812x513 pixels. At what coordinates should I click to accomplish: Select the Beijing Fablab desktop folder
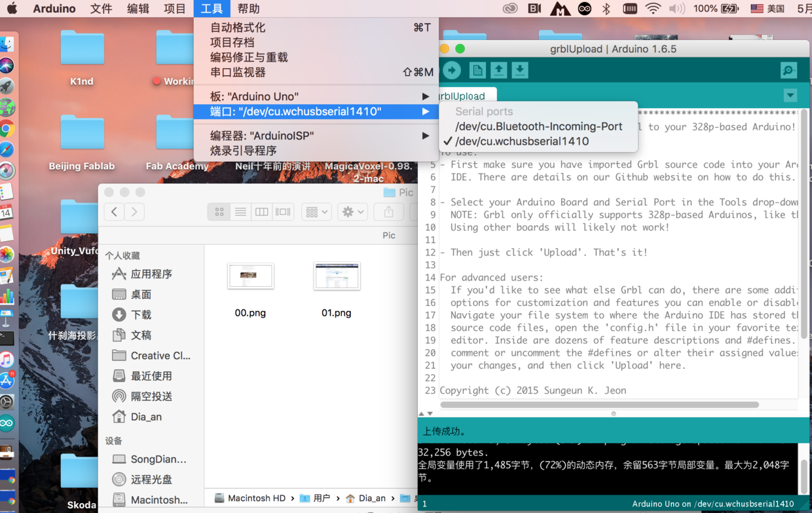coord(82,134)
